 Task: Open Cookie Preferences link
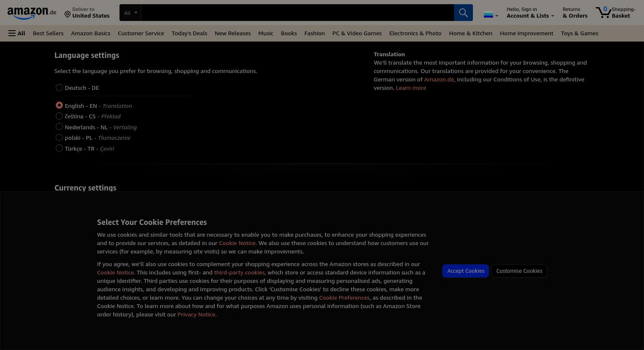344,298
